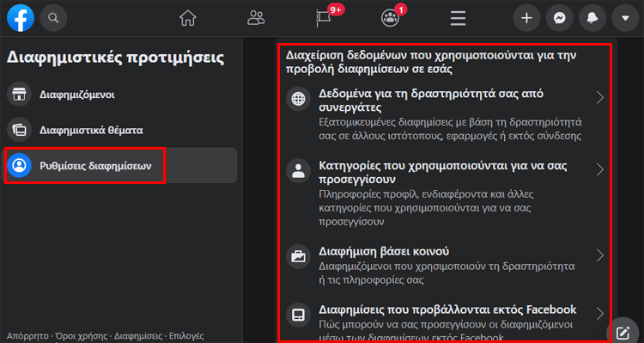The image size is (644, 343).
Task: Click the briefcase icon for Διαφήμιση βάσει κοινού
Action: 298,257
